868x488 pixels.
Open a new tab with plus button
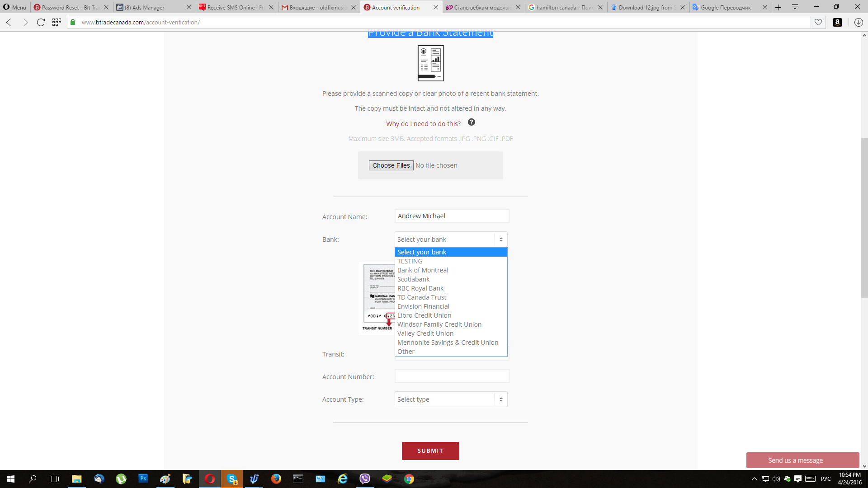pos(778,7)
